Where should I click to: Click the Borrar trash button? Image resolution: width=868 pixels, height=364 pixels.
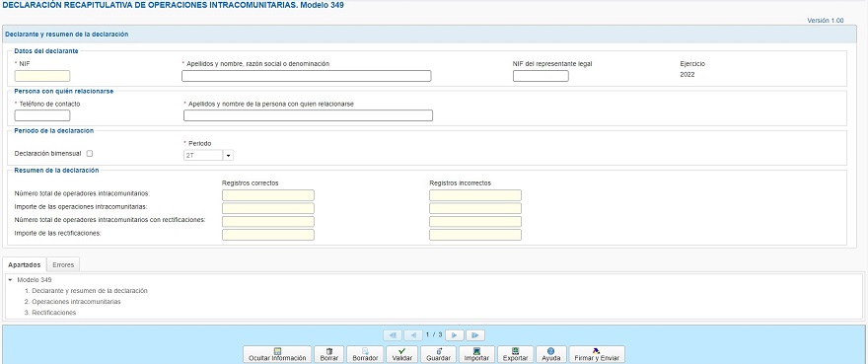click(328, 354)
